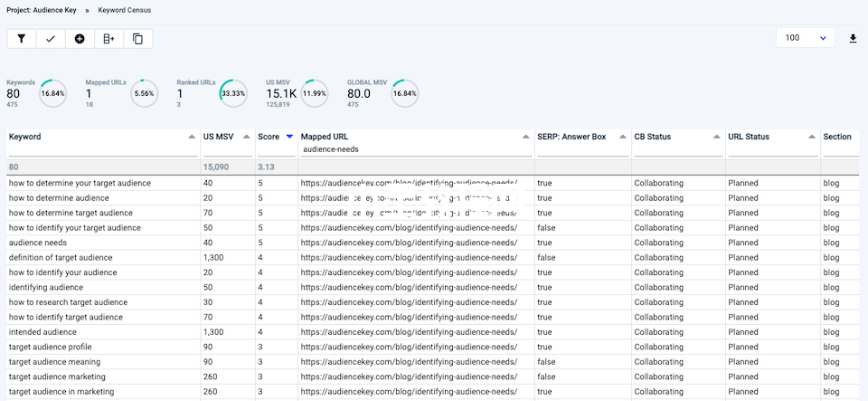The image size is (868, 401).
Task: Click the CB Status column filter field
Action: coord(678,149)
